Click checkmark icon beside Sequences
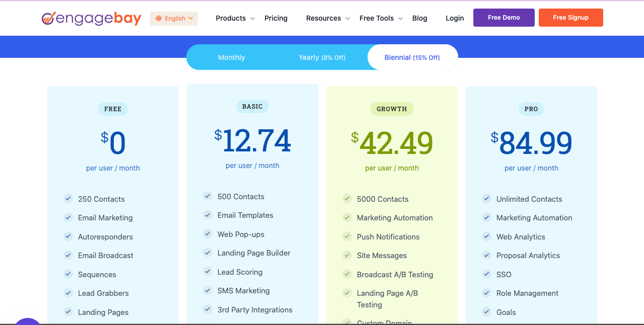 (68, 274)
